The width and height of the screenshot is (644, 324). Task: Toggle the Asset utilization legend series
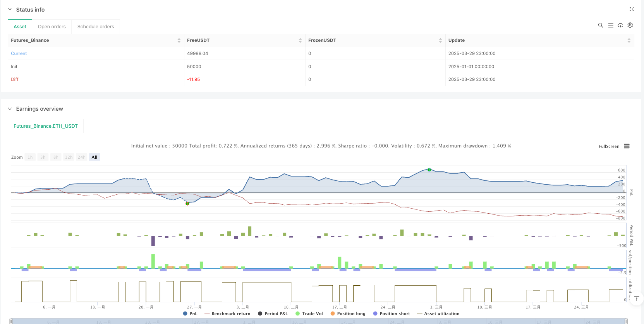click(x=438, y=314)
